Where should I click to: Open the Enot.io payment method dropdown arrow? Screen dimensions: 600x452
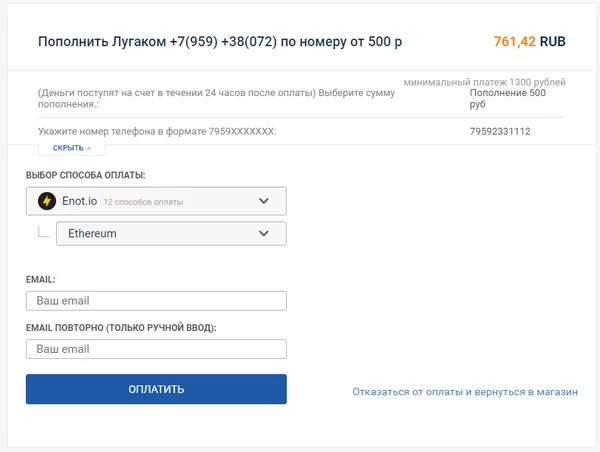tap(264, 201)
